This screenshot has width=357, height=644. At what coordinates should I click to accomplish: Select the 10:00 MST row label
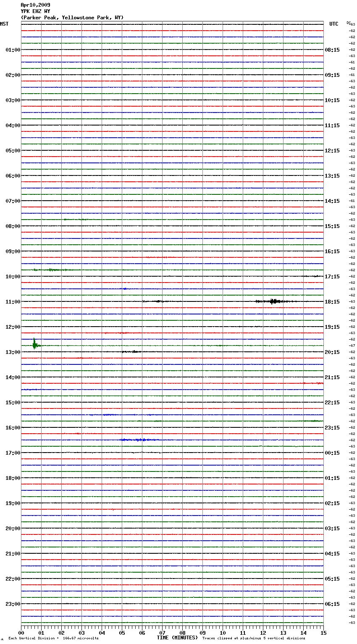click(13, 277)
